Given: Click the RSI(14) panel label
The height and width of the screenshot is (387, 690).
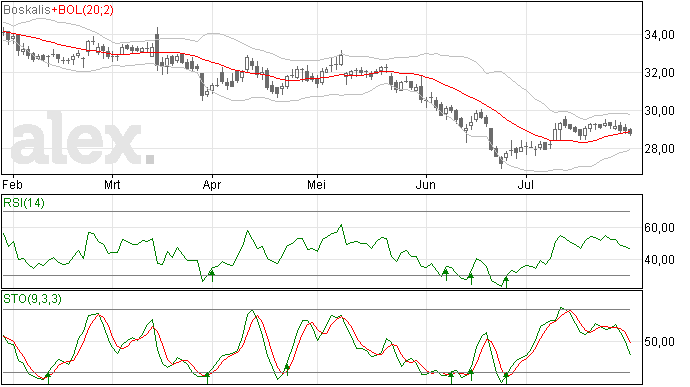Looking at the screenshot, I should (x=24, y=203).
